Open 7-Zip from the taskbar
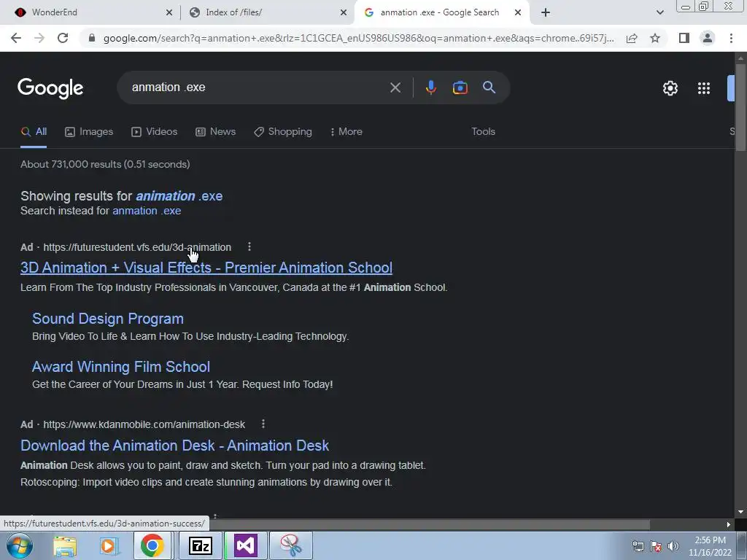The image size is (747, 560). point(200,545)
